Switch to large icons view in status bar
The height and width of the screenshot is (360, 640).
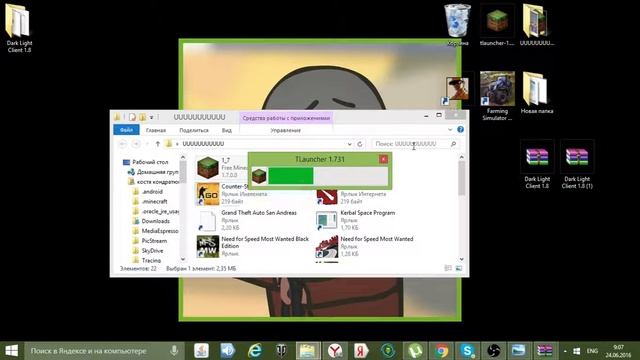click(459, 268)
